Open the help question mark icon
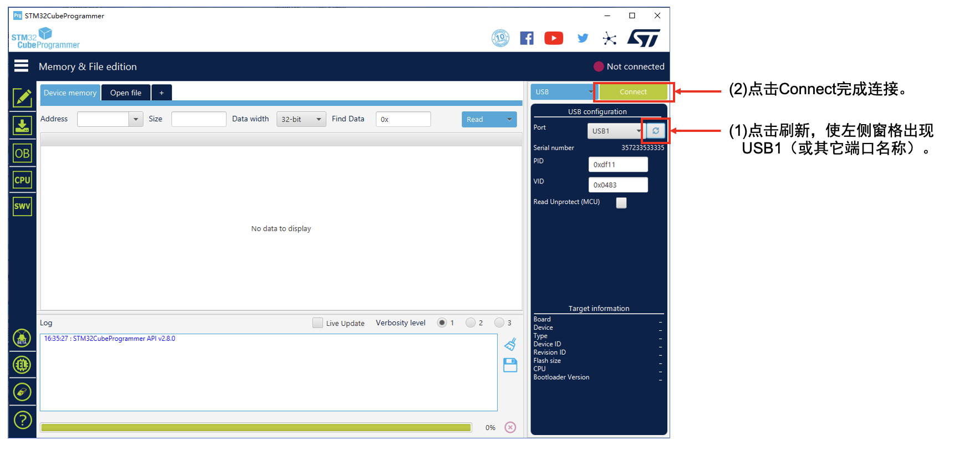The height and width of the screenshot is (450, 980). [x=22, y=420]
